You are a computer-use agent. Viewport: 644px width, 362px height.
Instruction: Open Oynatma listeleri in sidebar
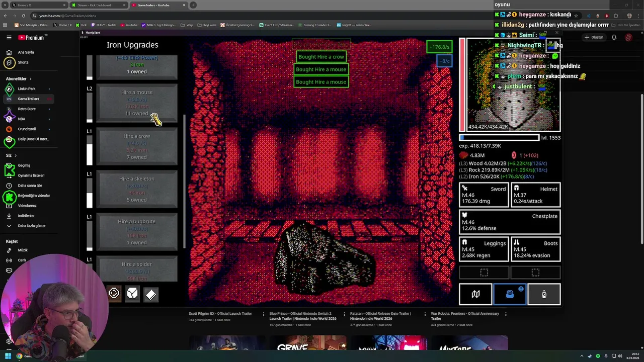click(x=28, y=175)
